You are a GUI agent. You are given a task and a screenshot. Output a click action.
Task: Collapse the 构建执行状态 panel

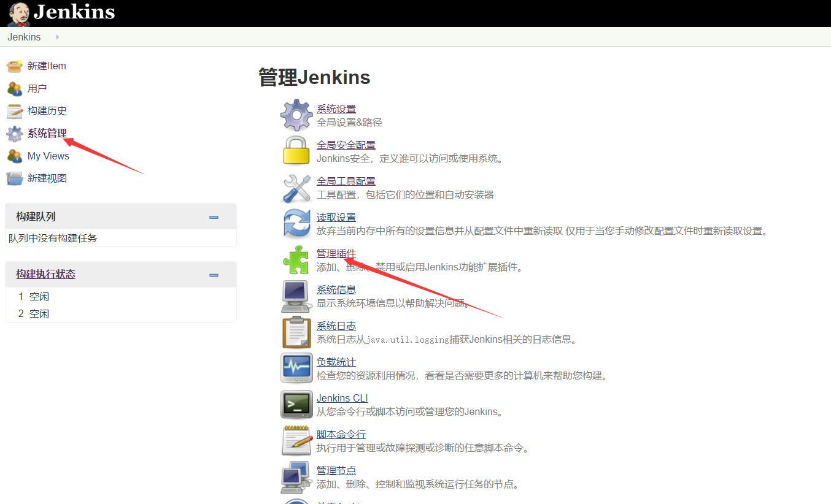(214, 275)
